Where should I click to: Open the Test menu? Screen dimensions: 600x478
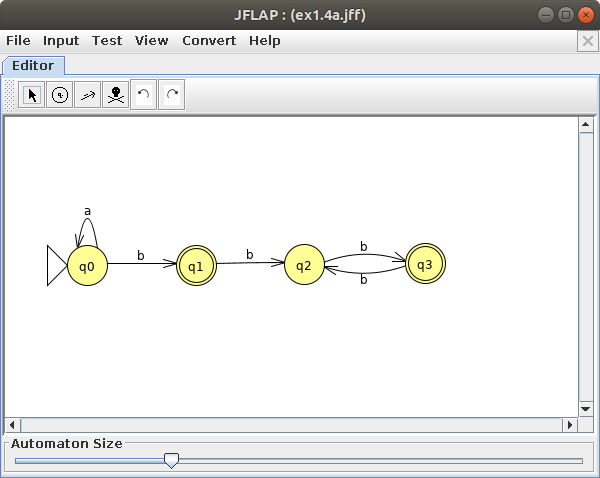pyautogui.click(x=107, y=41)
